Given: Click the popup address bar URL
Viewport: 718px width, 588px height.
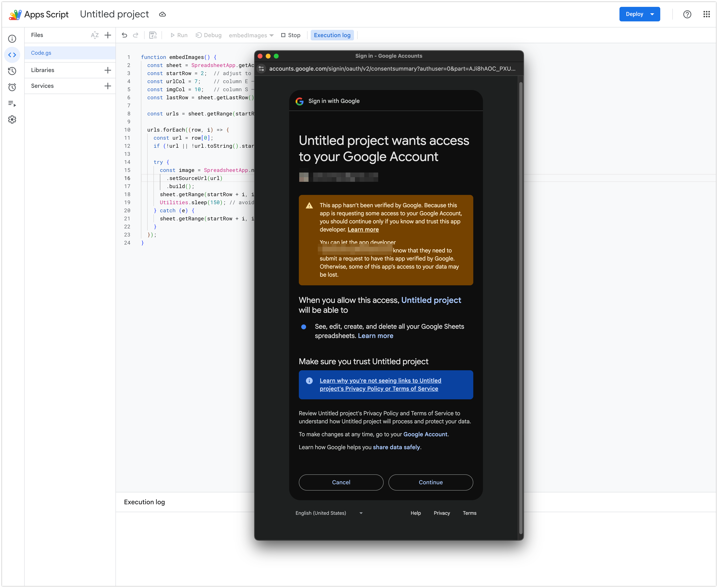Looking at the screenshot, I should tap(392, 69).
